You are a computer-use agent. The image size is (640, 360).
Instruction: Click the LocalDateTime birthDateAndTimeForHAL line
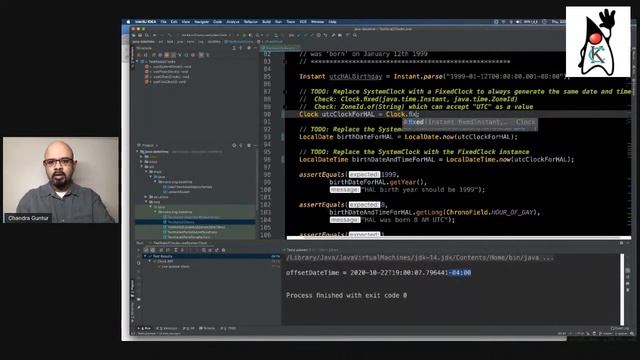click(x=436, y=159)
